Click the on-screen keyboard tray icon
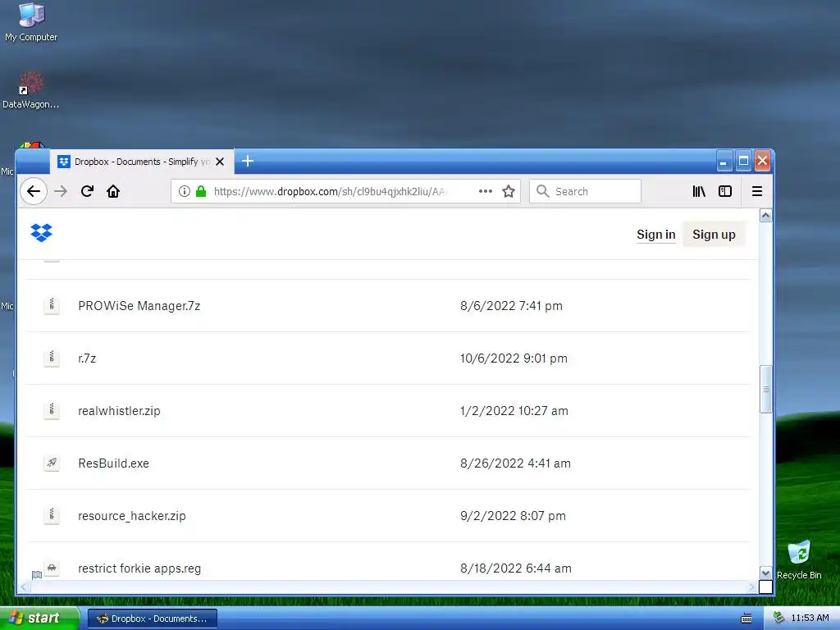Image resolution: width=840 pixels, height=630 pixels. click(x=746, y=619)
